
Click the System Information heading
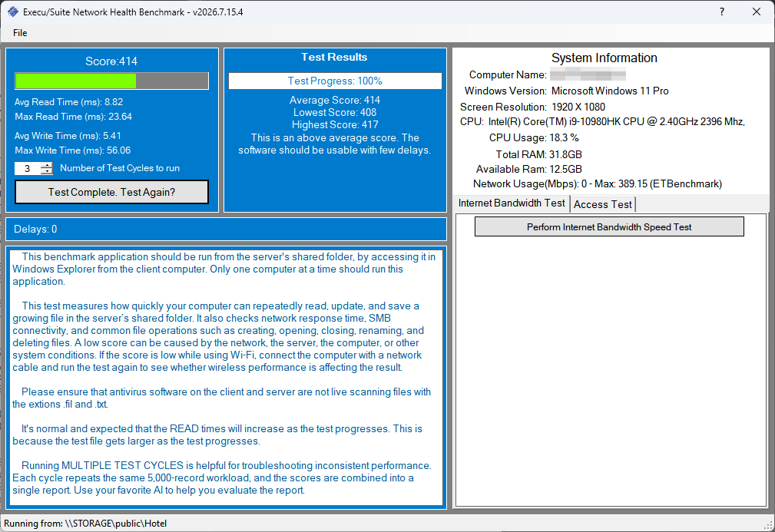604,58
